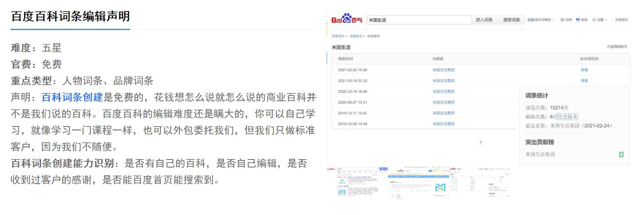
Task: Open contributor link in 2020-12-16 16:49 row
Action: [443, 91]
